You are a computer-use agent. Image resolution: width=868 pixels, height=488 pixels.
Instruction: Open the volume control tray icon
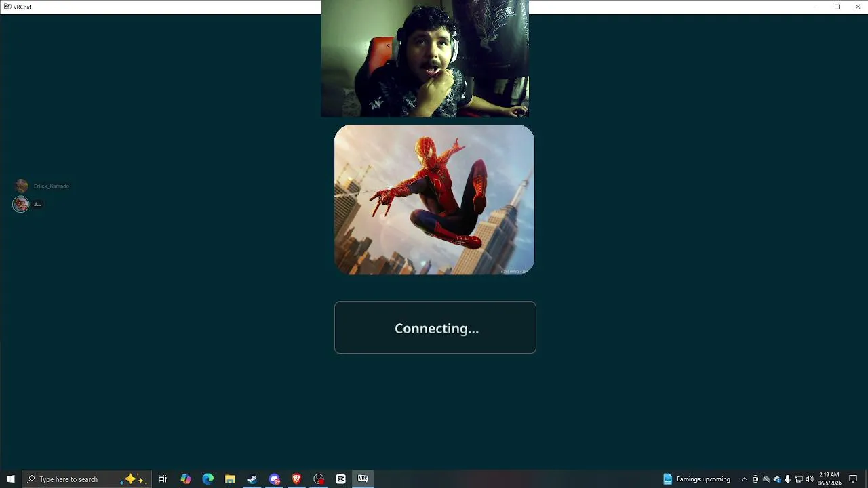pyautogui.click(x=809, y=479)
